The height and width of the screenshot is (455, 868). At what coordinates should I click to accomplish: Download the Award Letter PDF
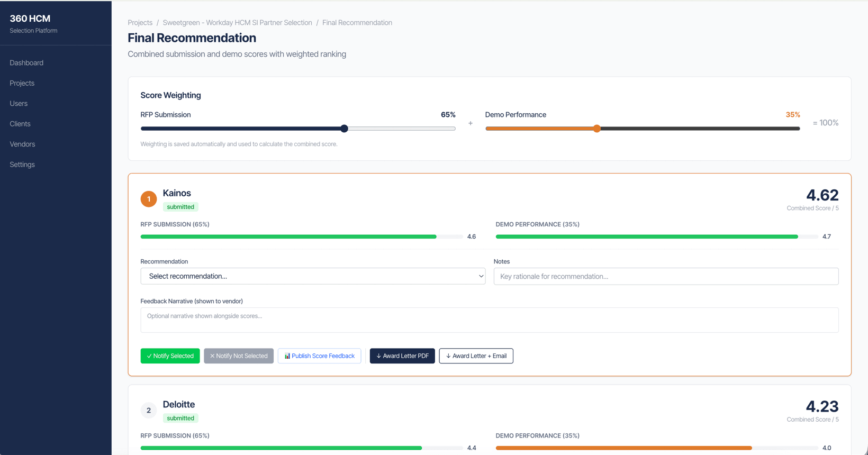[402, 356]
